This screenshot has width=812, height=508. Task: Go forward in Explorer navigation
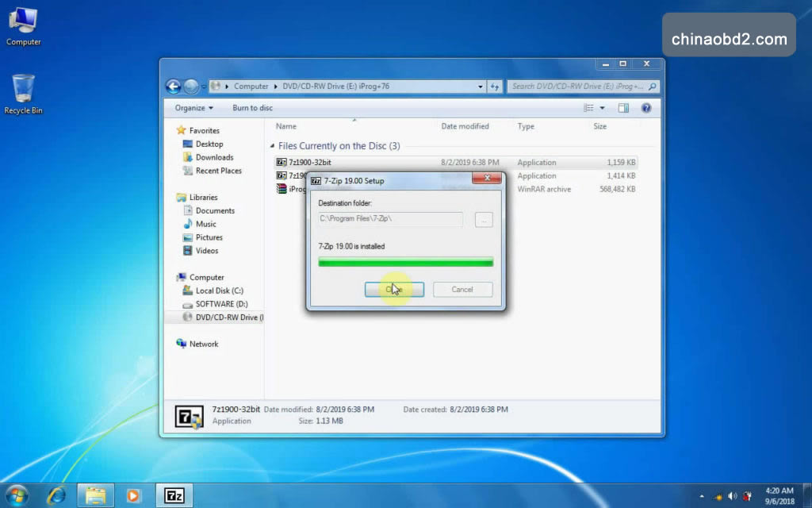191,86
